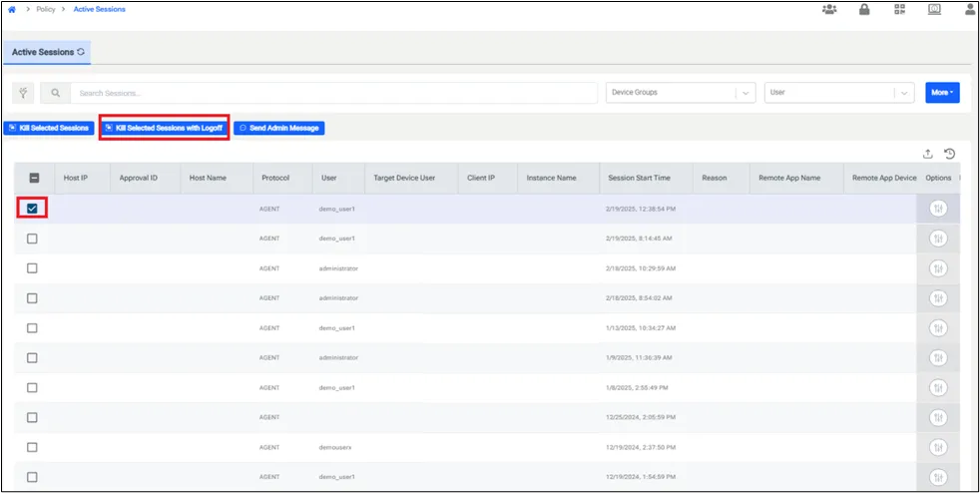Check the 10:34:27 AM session checkbox

click(33, 328)
